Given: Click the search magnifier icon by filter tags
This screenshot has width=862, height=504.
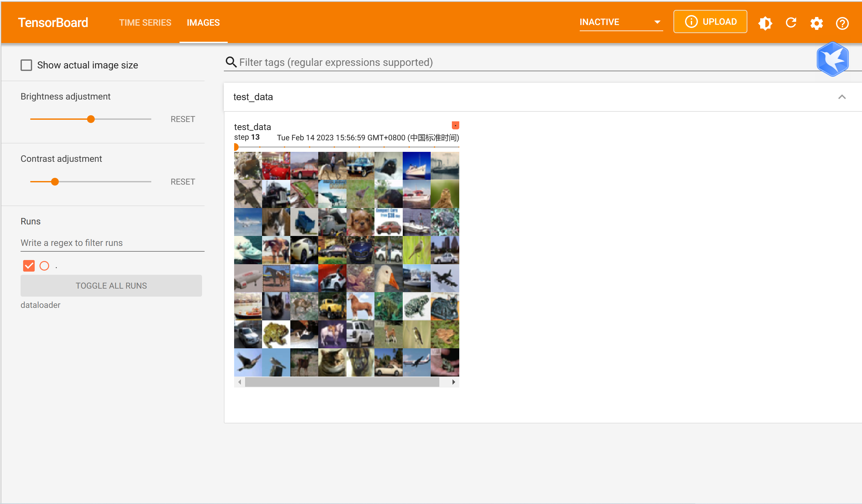Looking at the screenshot, I should 231,62.
